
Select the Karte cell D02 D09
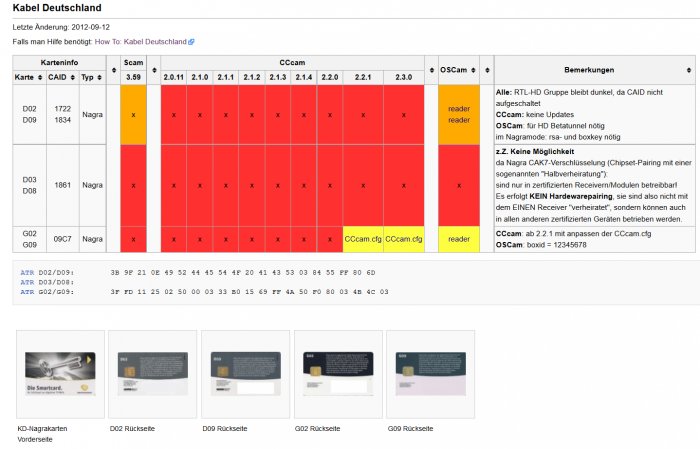(x=29, y=115)
